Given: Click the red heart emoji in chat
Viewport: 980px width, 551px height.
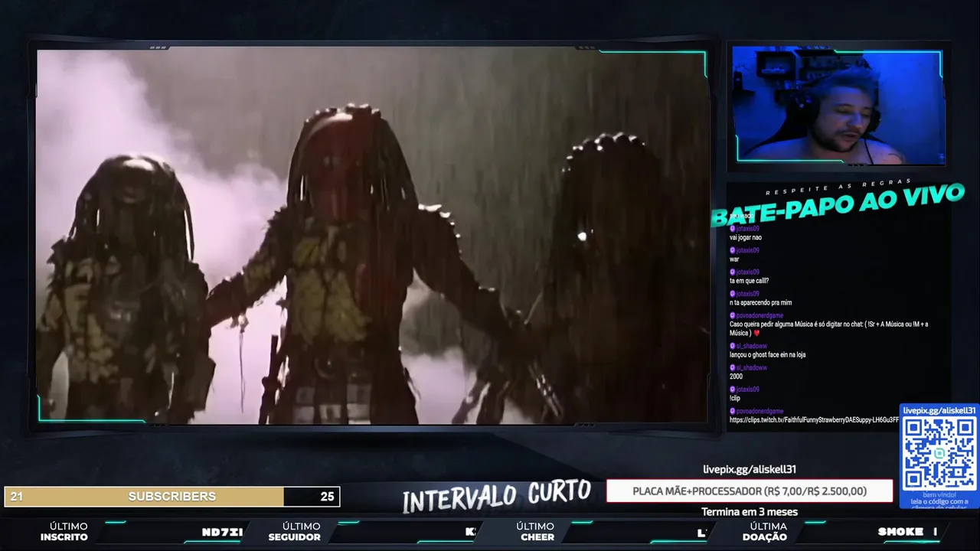Looking at the screenshot, I should click(x=756, y=333).
